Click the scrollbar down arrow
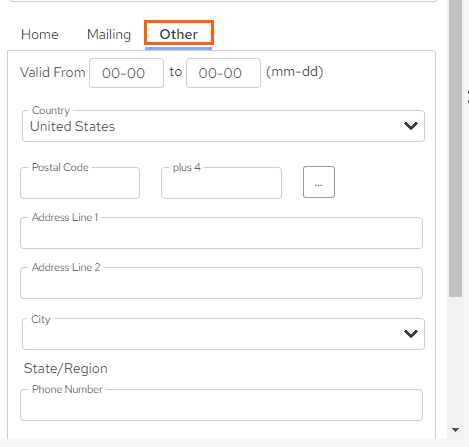 pos(455,430)
